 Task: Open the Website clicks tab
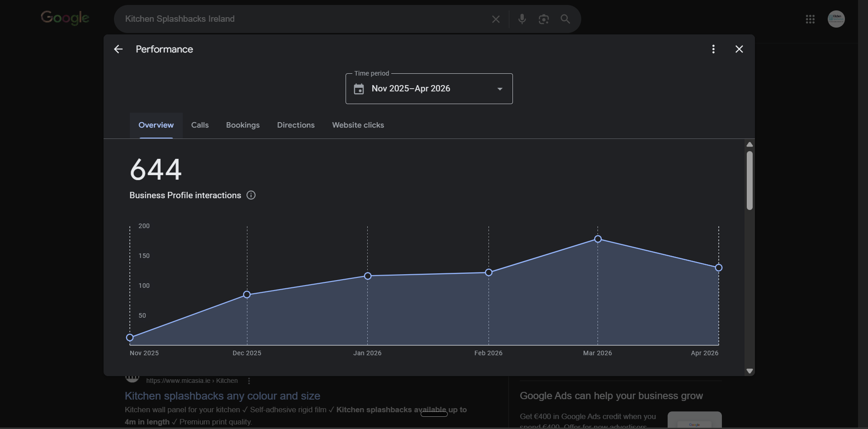click(358, 125)
